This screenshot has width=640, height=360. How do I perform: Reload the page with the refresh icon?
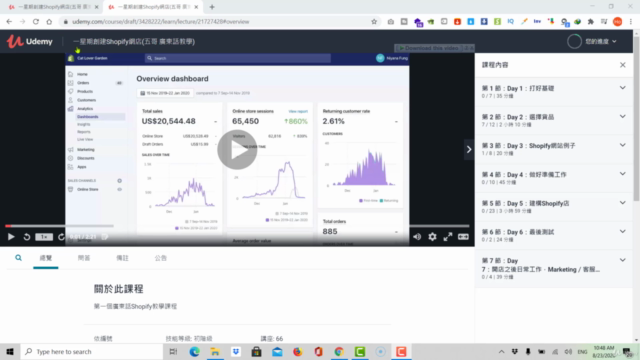pyautogui.click(x=36, y=22)
